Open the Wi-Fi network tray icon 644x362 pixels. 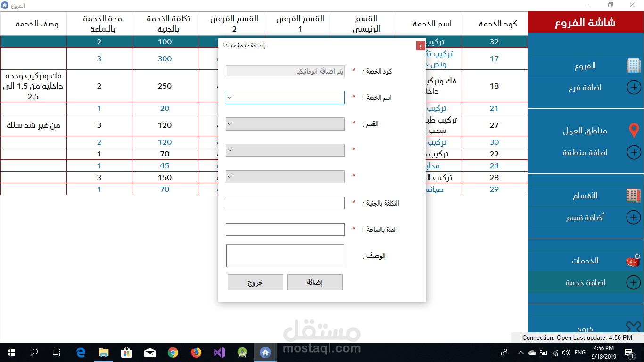[x=555, y=352]
